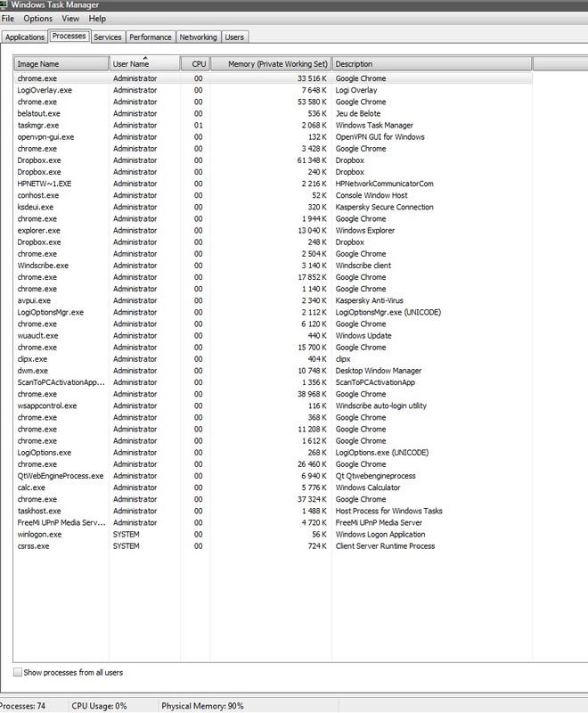Viewport: 588px width, 713px height.
Task: Click the Kaspersky Anti-Virus description
Action: point(369,300)
